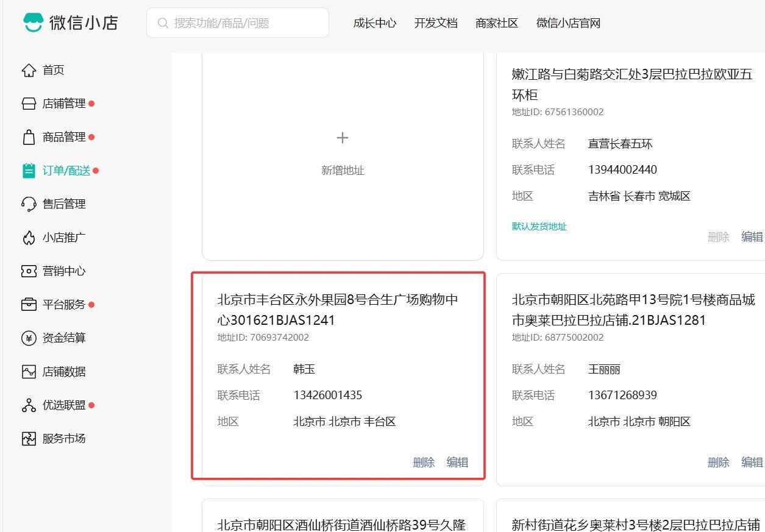Click the 服务市场 puzzle icon
Viewport: 765px width, 532px height.
[29, 439]
